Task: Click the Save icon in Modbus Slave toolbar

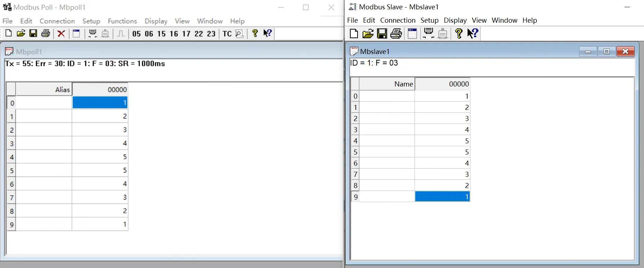Action: pos(382,34)
